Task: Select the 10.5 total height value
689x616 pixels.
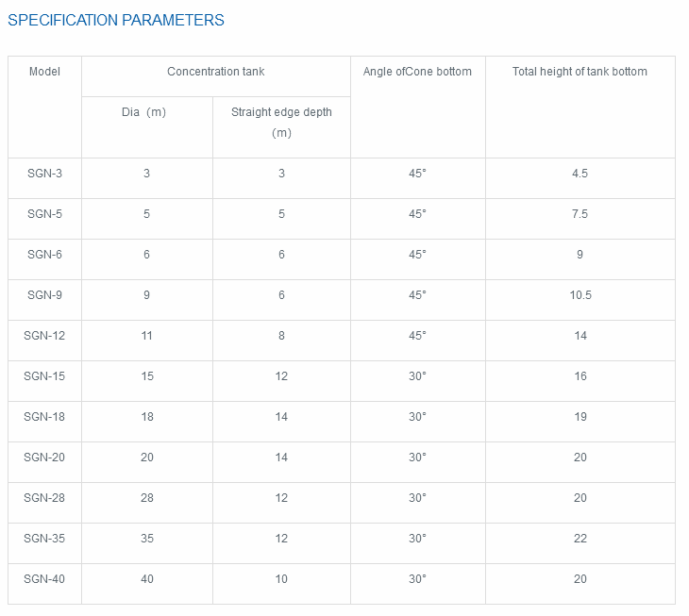Action: (580, 295)
